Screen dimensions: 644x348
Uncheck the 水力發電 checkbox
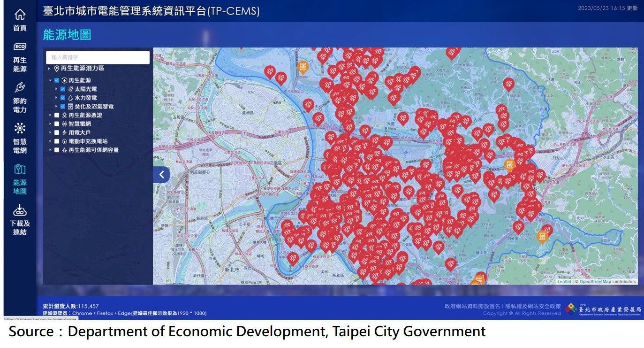(x=63, y=98)
